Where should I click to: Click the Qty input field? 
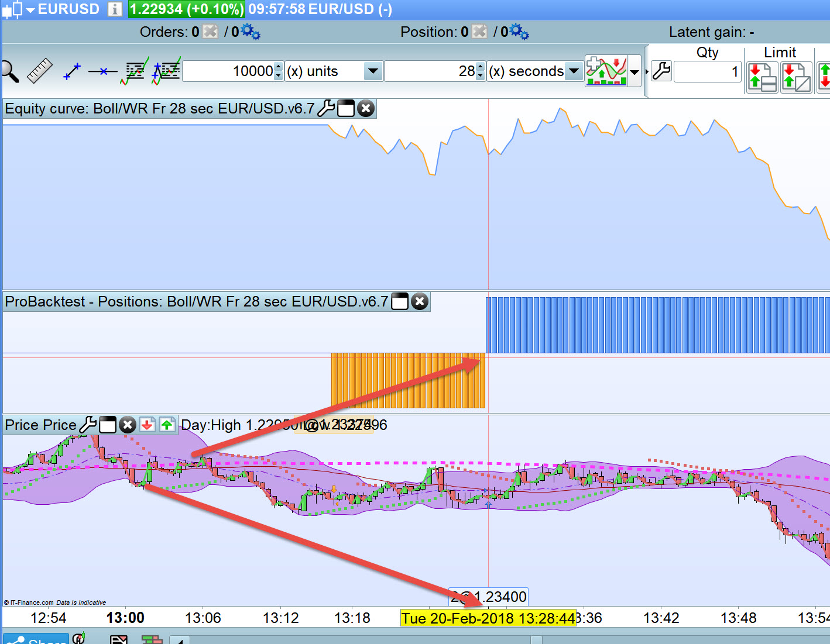[x=708, y=72]
